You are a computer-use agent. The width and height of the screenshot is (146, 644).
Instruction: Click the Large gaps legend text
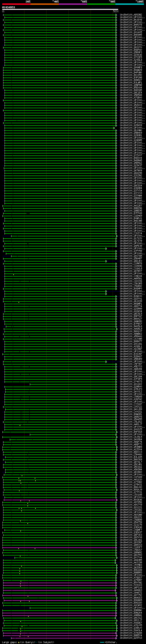(28, 642)
